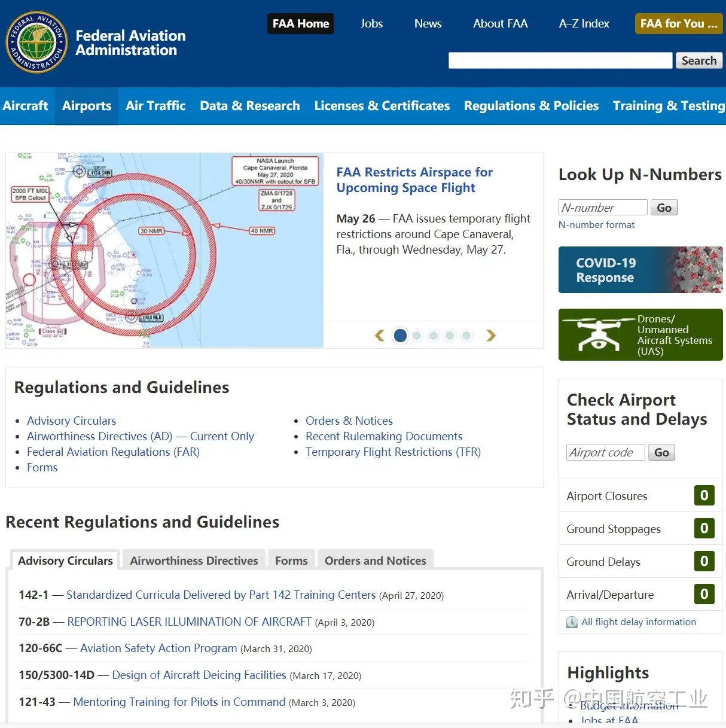Open the COVID-19 Response banner
The height and width of the screenshot is (728, 726).
click(x=640, y=270)
